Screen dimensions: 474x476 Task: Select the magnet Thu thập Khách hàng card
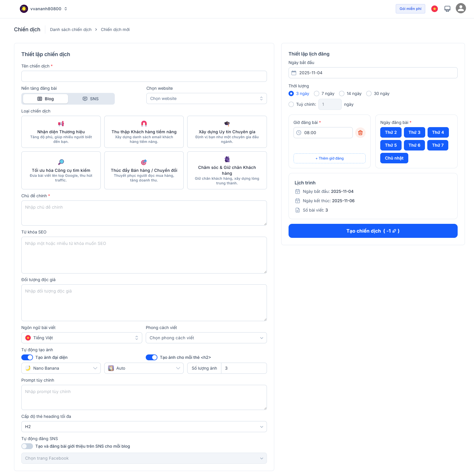coord(144,132)
